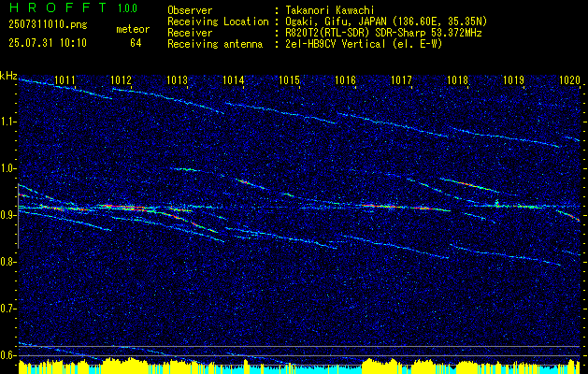Click the meteor label
The height and width of the screenshot is (374, 588).
click(x=133, y=30)
